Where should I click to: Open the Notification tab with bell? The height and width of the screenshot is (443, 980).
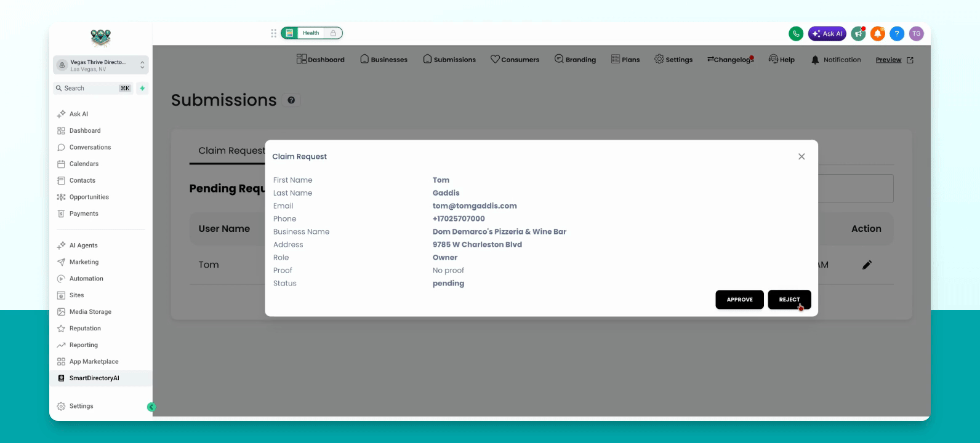(836, 60)
